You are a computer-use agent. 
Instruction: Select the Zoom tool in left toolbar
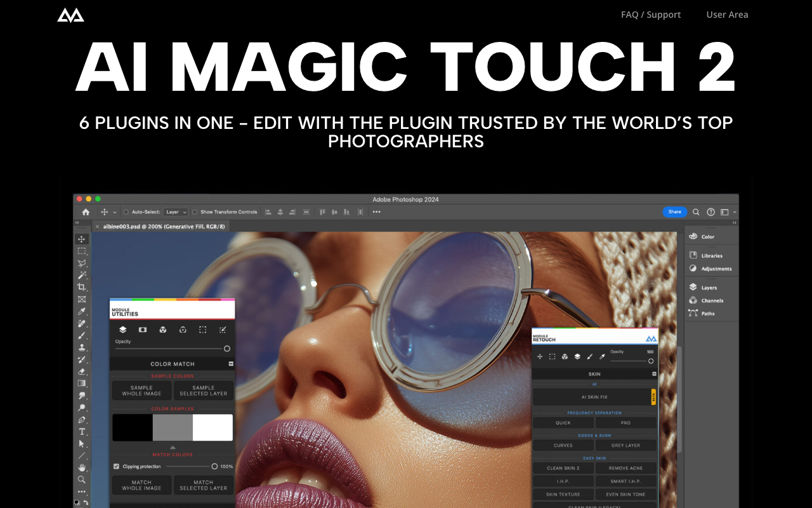point(82,479)
